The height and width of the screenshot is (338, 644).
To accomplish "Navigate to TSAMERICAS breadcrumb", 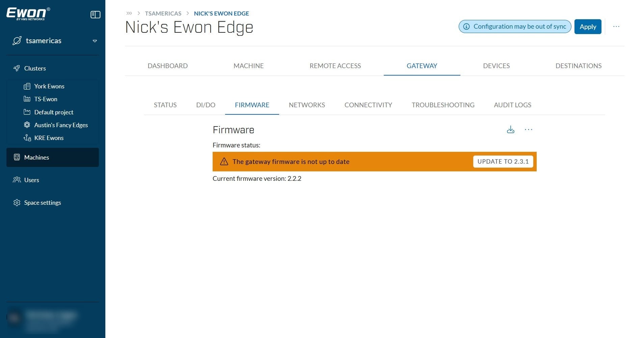I will (x=163, y=13).
